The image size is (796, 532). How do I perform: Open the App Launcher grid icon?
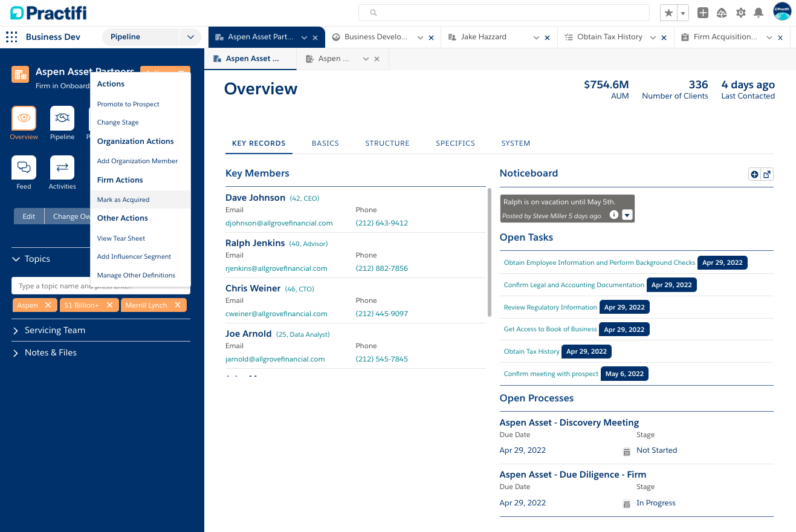11,37
